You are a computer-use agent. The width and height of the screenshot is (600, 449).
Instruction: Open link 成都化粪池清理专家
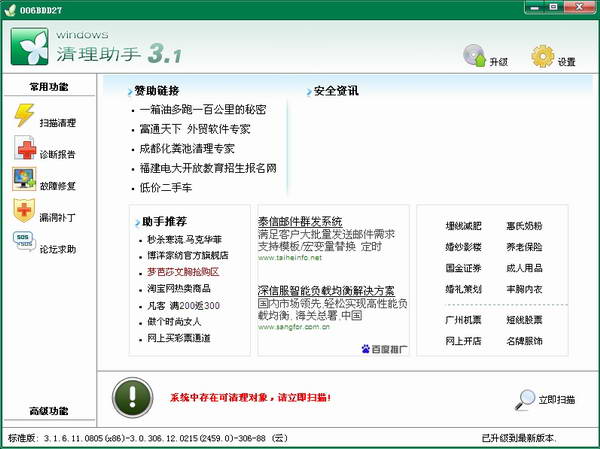[x=187, y=149]
